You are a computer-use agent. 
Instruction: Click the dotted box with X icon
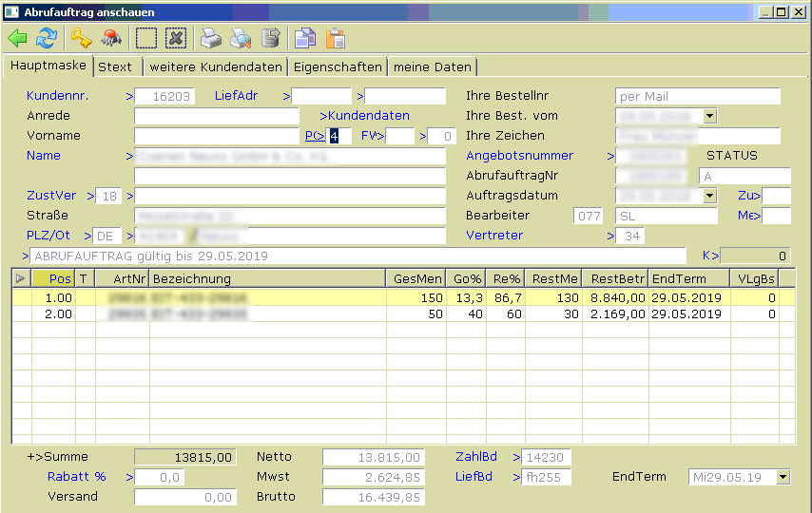pyautogui.click(x=175, y=38)
